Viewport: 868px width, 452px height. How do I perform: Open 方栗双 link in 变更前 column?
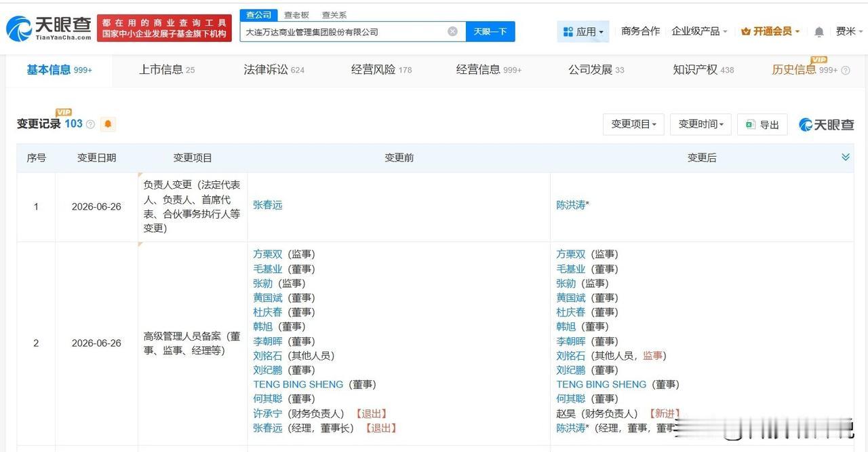tap(267, 255)
